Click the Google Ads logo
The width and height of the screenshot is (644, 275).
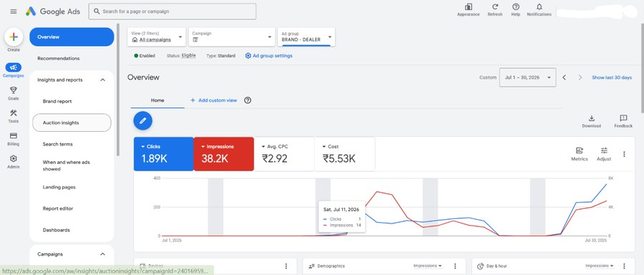coord(53,11)
